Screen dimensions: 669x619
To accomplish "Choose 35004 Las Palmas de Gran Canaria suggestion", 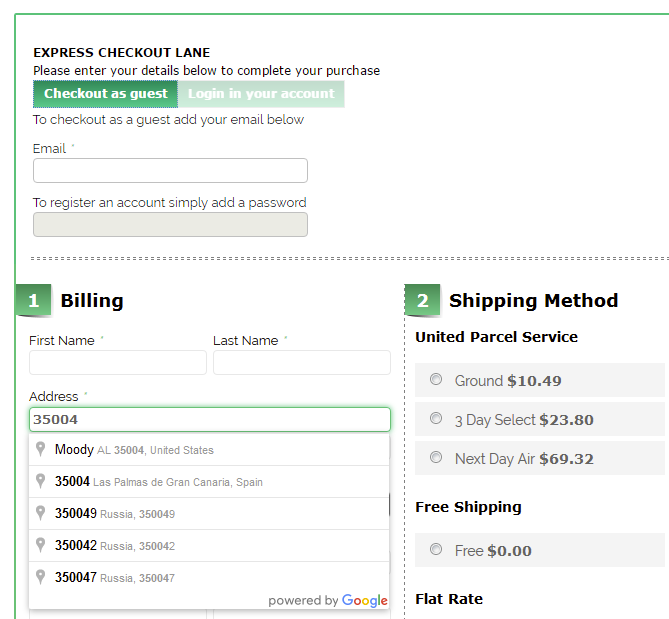I will click(x=159, y=482).
